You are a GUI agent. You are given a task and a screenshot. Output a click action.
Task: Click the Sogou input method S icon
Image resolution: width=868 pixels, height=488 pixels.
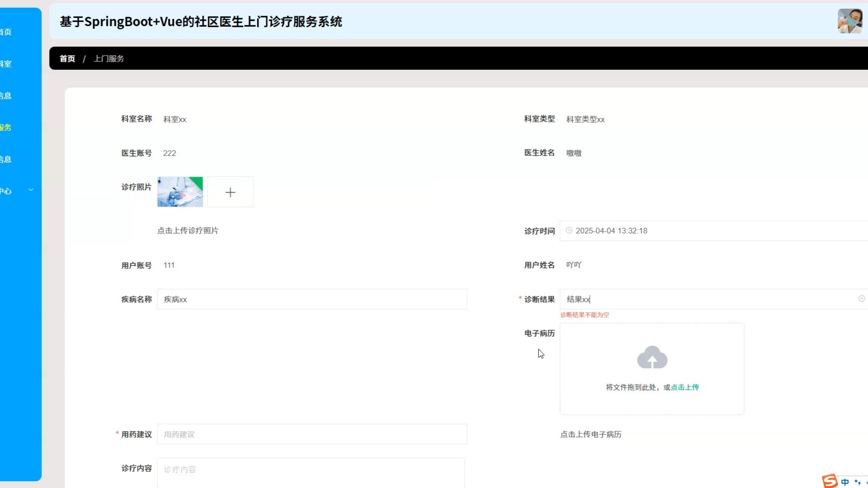coord(830,481)
